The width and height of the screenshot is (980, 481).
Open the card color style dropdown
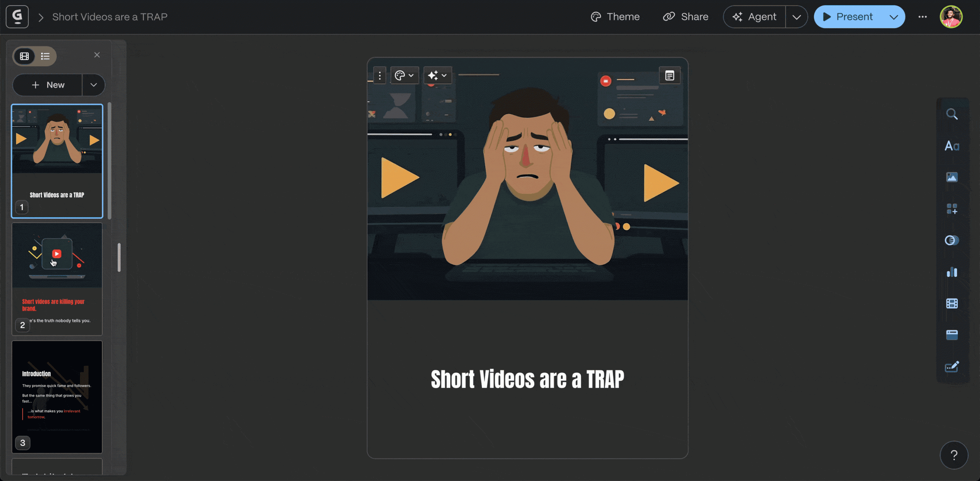pyautogui.click(x=404, y=75)
